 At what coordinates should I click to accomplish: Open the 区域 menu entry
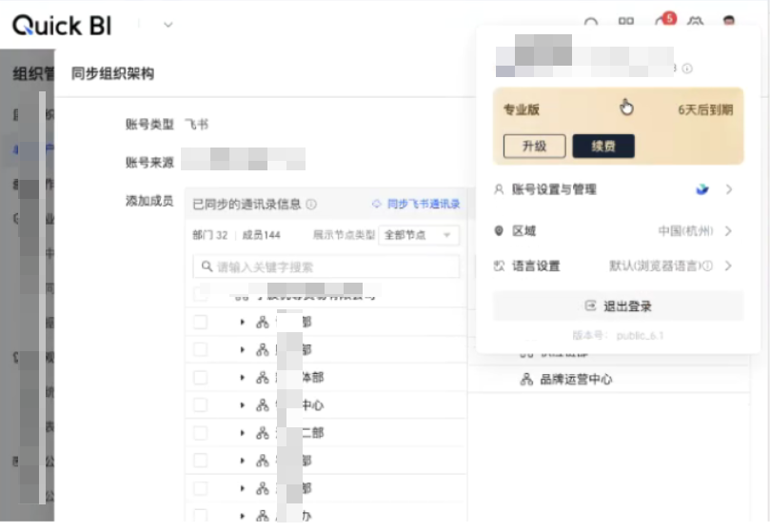point(618,231)
